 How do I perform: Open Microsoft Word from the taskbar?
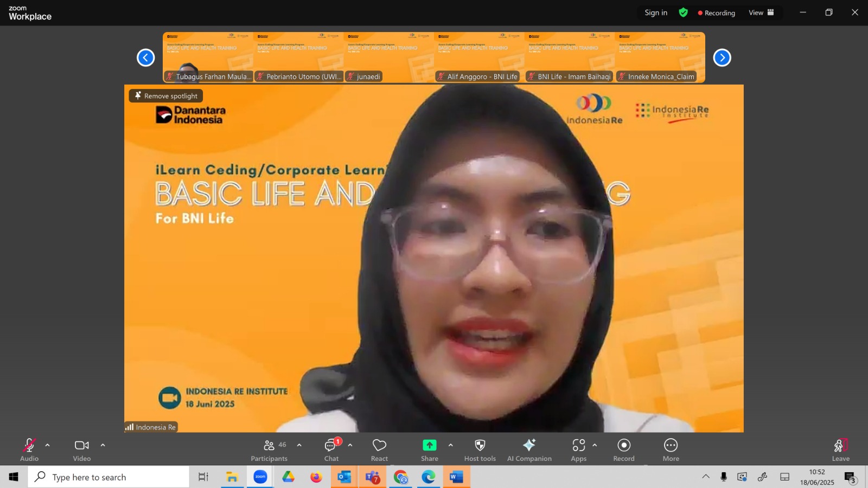point(457,477)
